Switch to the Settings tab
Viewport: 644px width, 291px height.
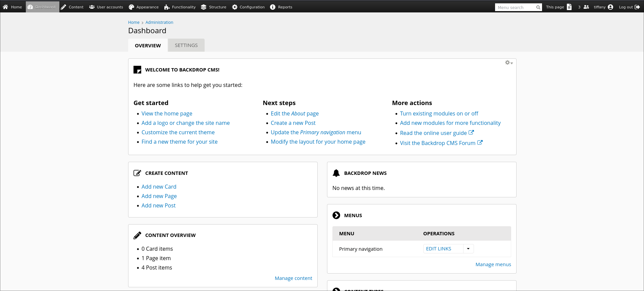[186, 45]
